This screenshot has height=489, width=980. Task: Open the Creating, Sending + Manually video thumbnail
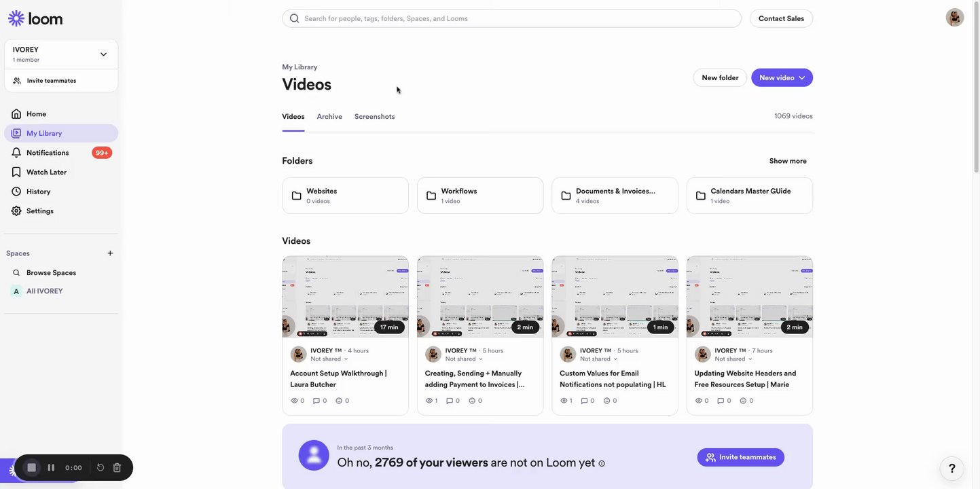coord(480,297)
